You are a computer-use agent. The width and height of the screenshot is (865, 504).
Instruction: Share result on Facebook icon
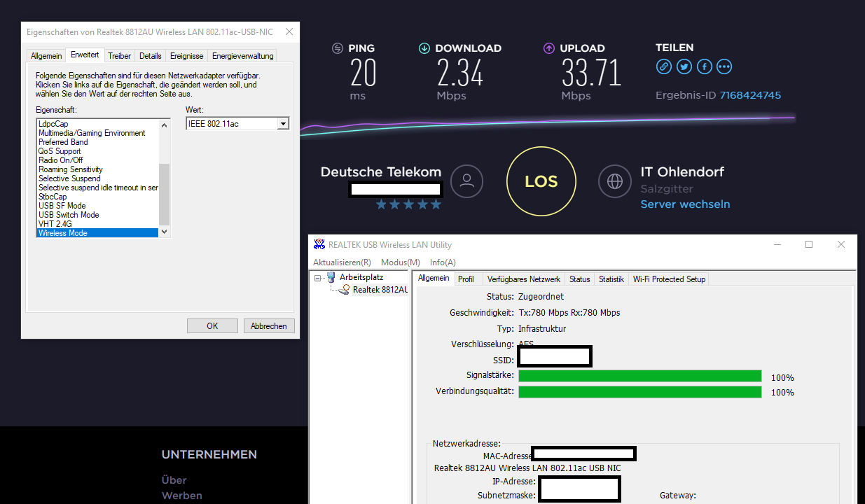pyautogui.click(x=705, y=66)
